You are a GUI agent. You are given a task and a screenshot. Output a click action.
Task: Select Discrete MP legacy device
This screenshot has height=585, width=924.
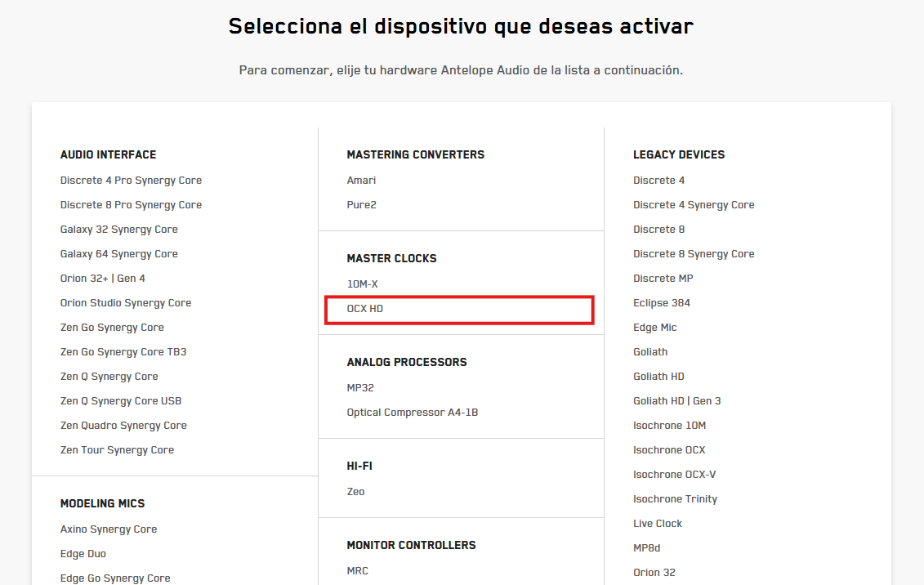[663, 278]
